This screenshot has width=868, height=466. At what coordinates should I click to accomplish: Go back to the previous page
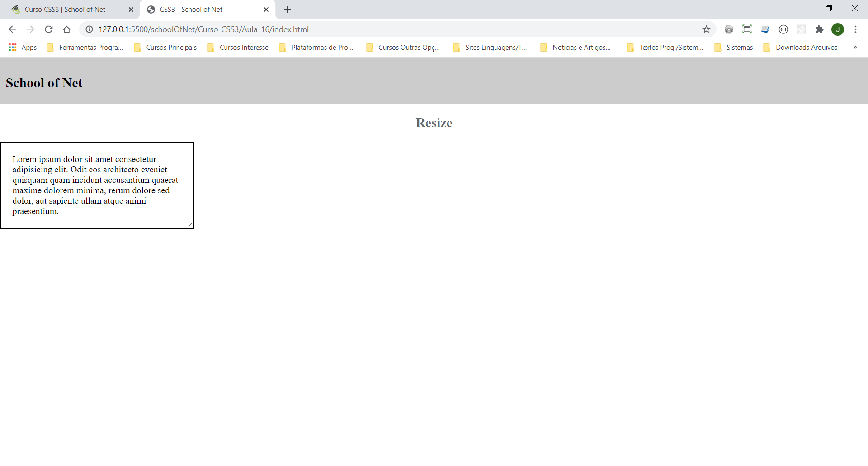coord(12,29)
